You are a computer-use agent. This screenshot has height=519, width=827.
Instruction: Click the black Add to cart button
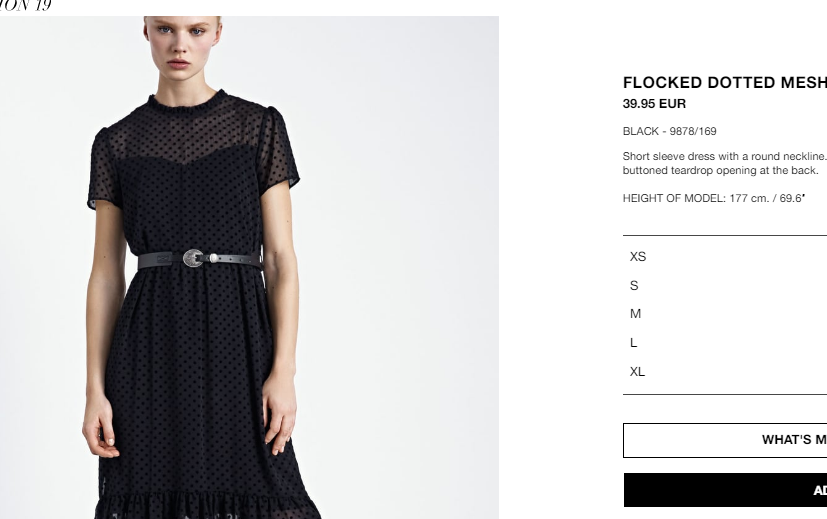[725, 490]
